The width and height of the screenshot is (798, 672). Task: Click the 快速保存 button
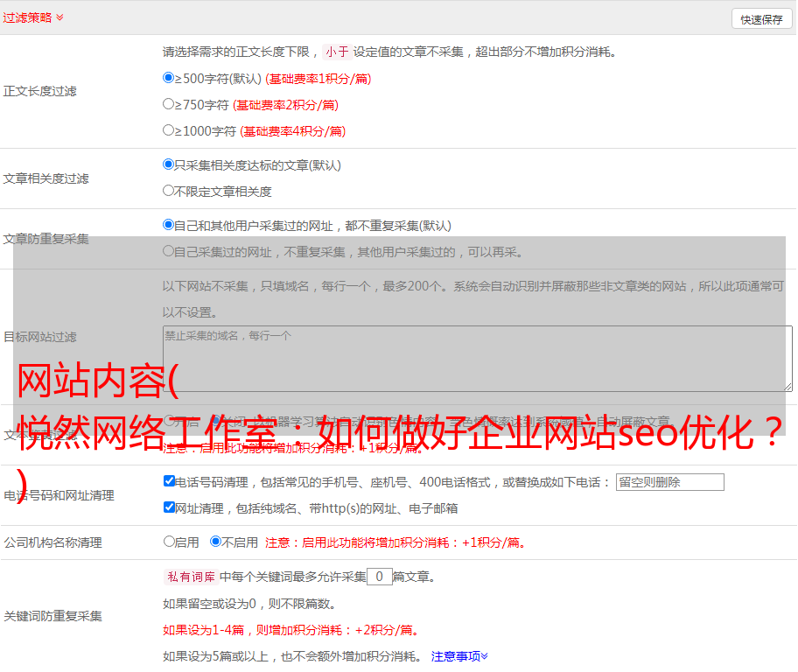[x=761, y=19]
